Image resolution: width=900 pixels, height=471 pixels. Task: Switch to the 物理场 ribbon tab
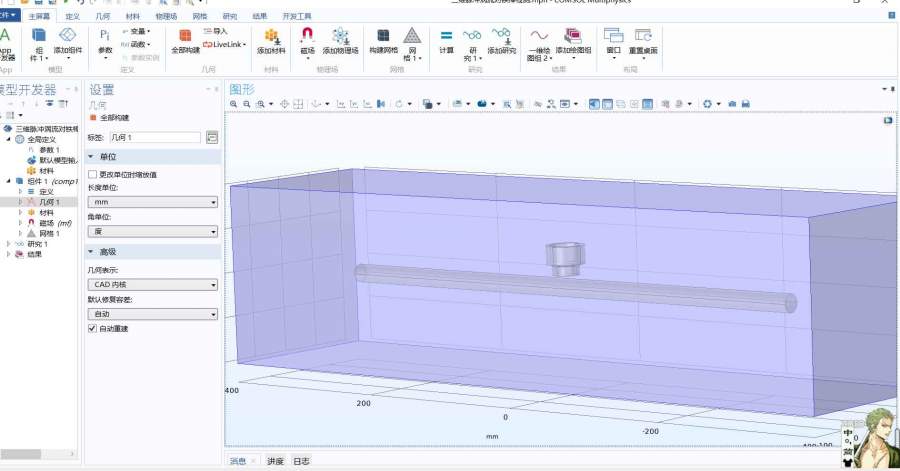coord(167,17)
